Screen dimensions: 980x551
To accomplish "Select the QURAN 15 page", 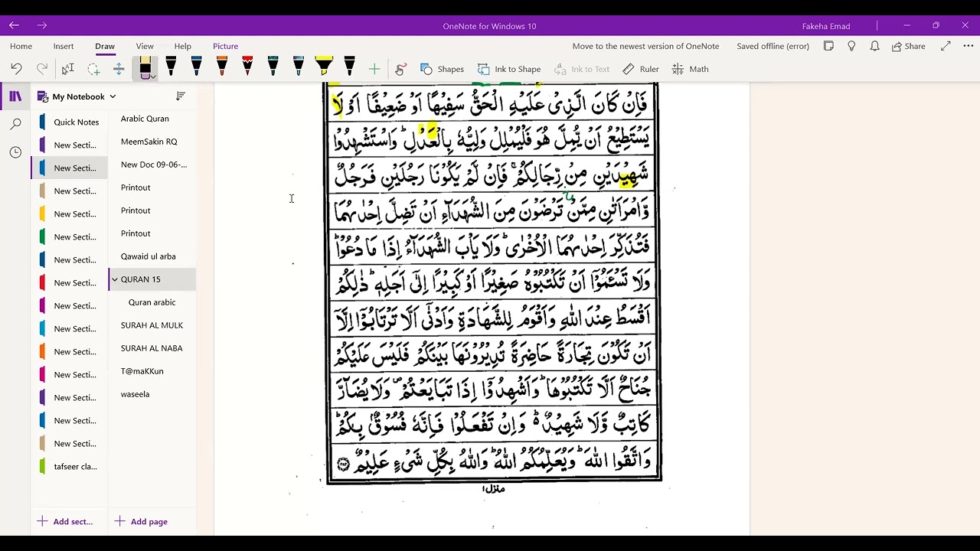I will coord(152,279).
